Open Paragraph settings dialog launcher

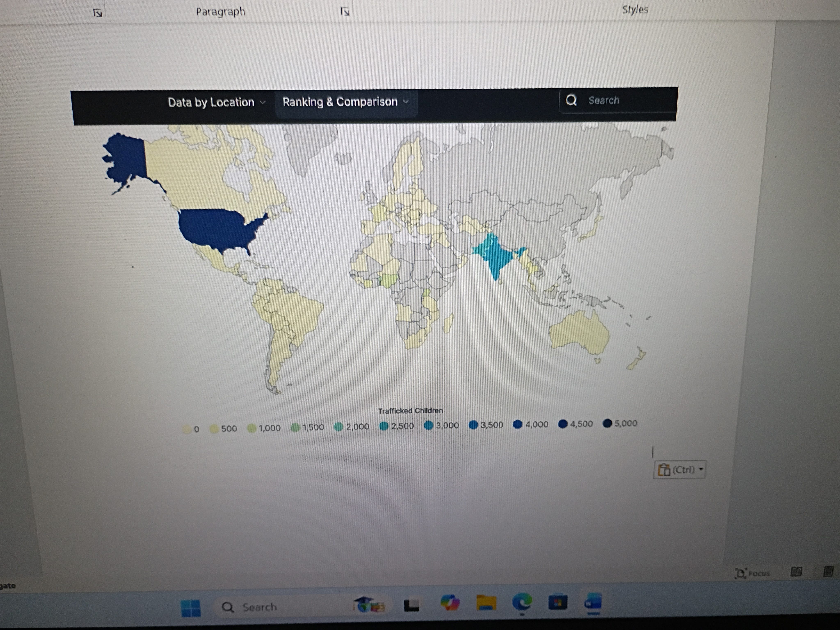point(345,12)
